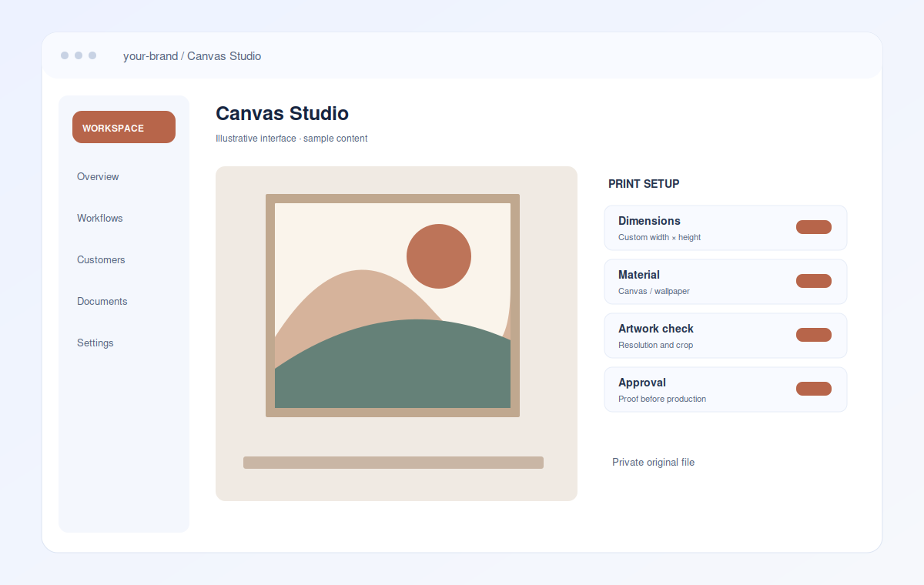Click the terracotta sun circle in artwork

439,256
